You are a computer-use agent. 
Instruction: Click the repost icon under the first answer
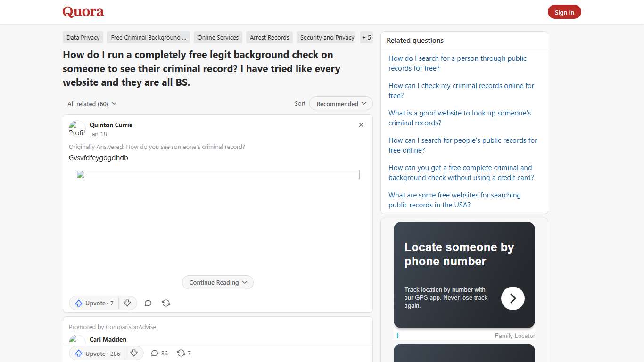[165, 303]
